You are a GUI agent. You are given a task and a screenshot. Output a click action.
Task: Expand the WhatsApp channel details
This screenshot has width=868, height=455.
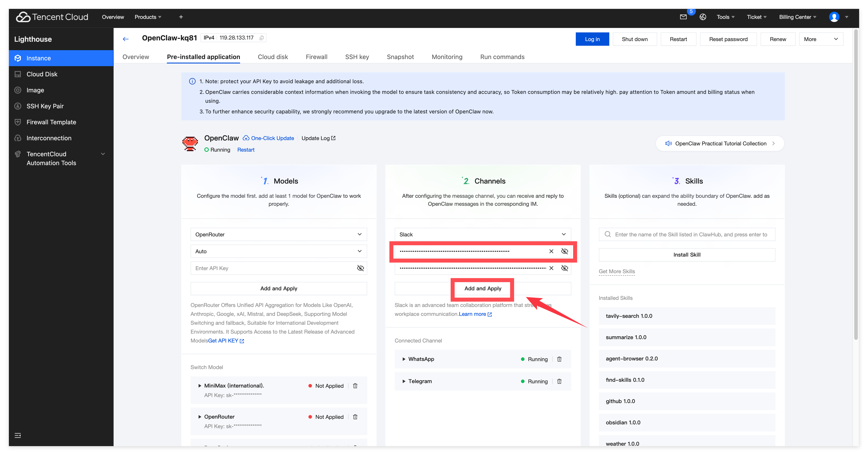pos(404,359)
